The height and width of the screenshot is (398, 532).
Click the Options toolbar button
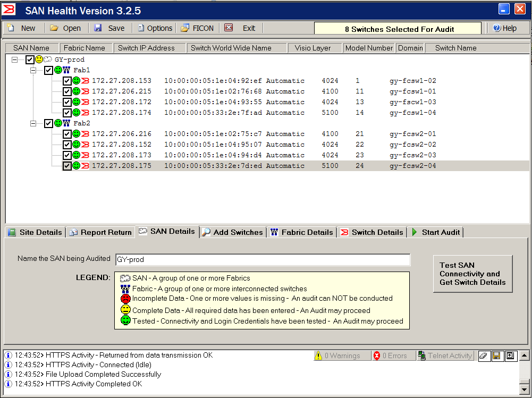point(155,28)
